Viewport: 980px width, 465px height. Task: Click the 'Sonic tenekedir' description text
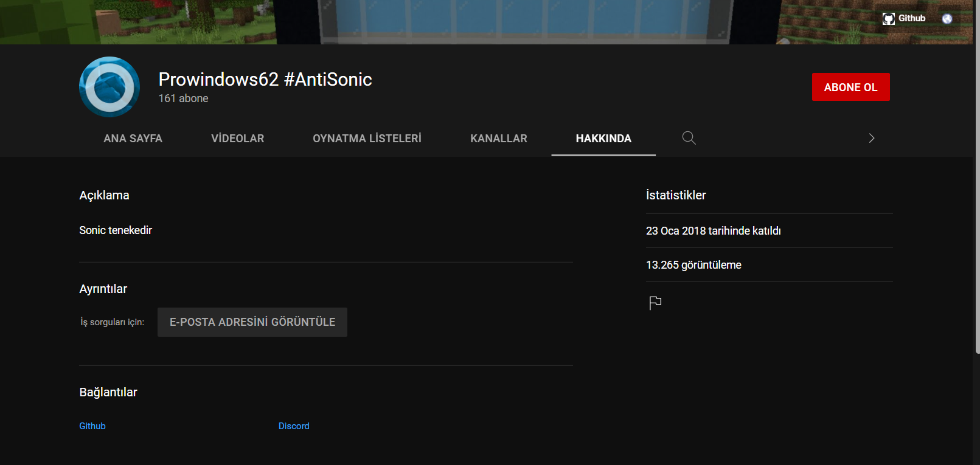coord(116,230)
